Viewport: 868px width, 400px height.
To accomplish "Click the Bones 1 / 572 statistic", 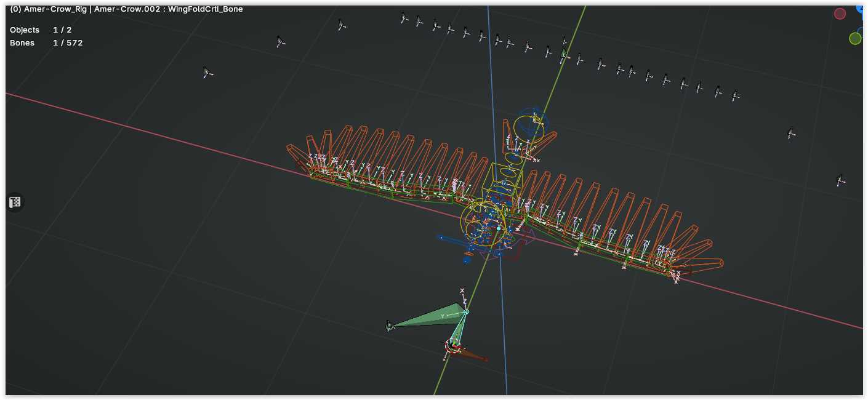I will coord(46,43).
